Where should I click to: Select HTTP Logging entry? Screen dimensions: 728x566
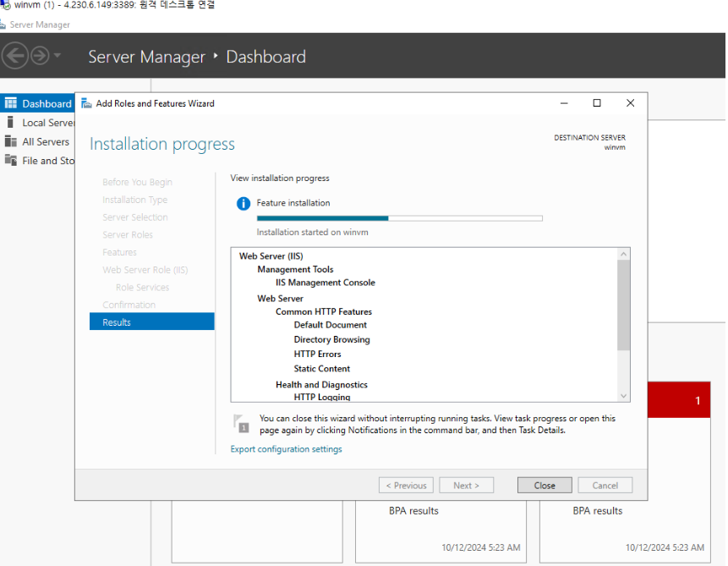[x=322, y=397]
